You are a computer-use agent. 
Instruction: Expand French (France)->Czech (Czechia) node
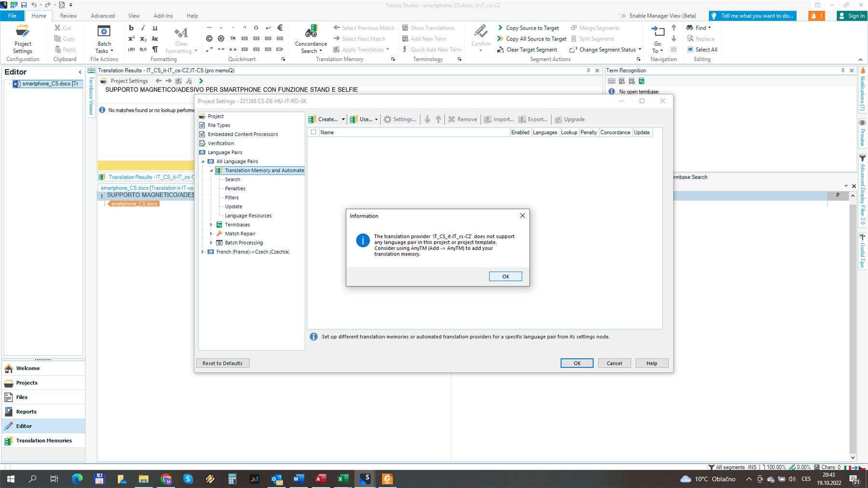tap(203, 252)
